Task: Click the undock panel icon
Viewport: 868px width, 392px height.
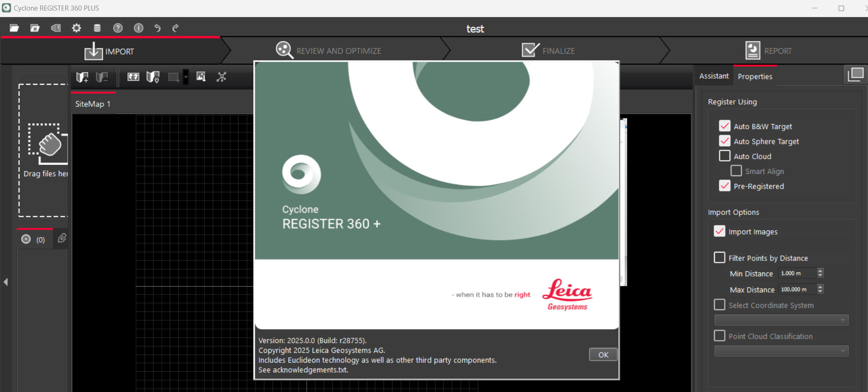Action: coord(855,75)
